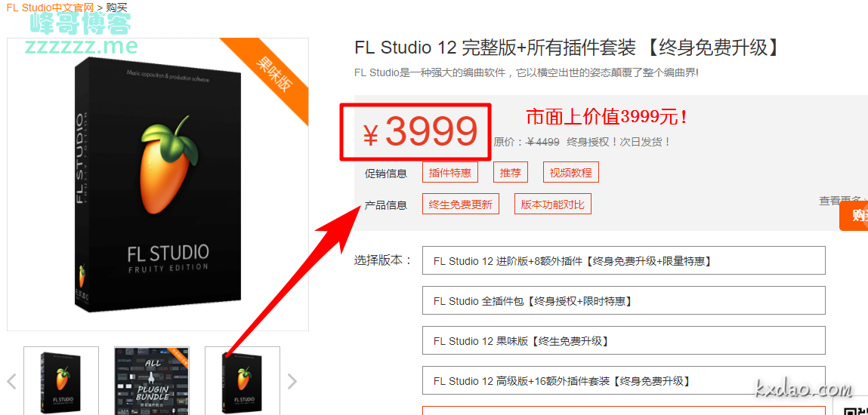Select the All Plugin Bundle thumbnail
The width and height of the screenshot is (868, 415).
tap(152, 381)
